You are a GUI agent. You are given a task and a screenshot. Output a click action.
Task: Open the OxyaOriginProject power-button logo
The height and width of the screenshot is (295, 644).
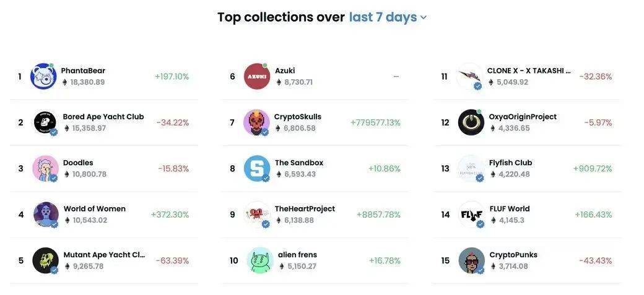point(471,122)
